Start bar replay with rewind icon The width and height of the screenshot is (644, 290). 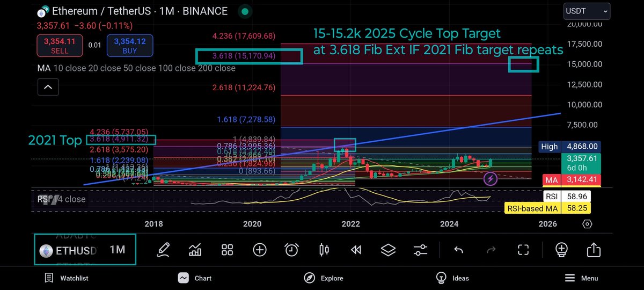[355, 250]
